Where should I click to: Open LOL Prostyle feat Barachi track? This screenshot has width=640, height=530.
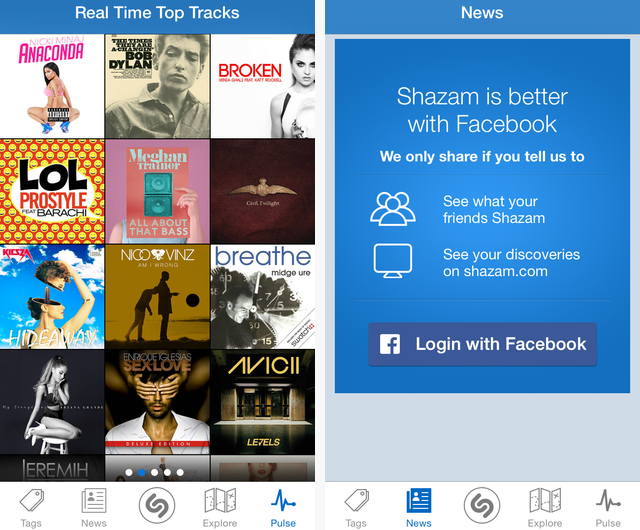pyautogui.click(x=52, y=191)
